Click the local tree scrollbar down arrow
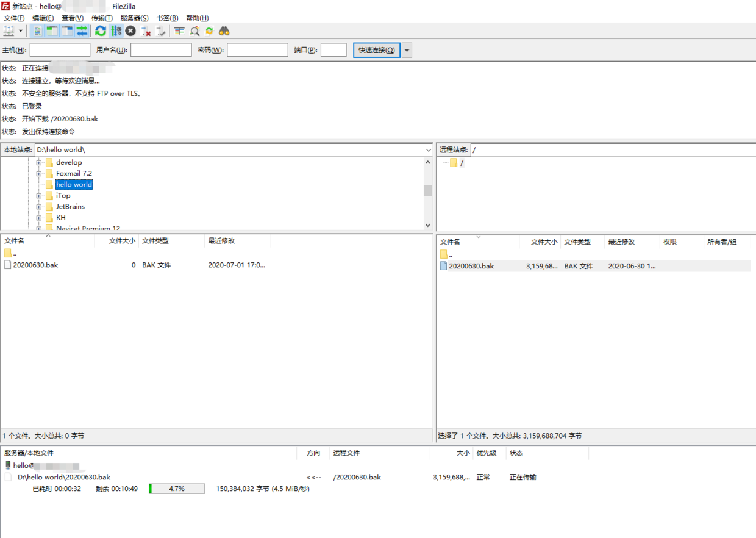 (428, 225)
